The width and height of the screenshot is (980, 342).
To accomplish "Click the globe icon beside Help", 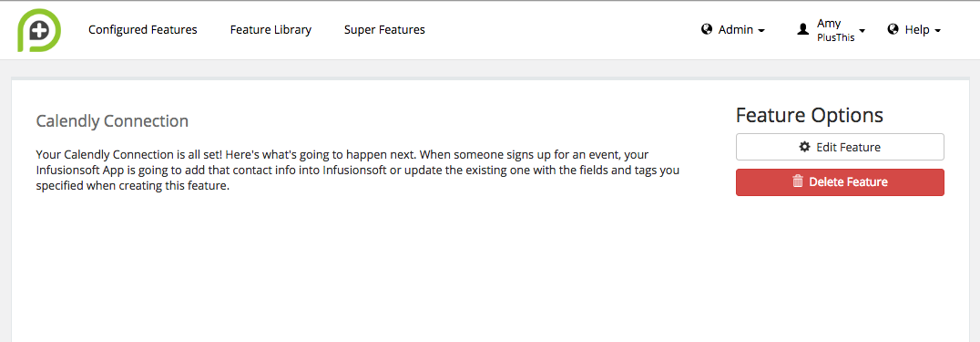I will [x=893, y=29].
